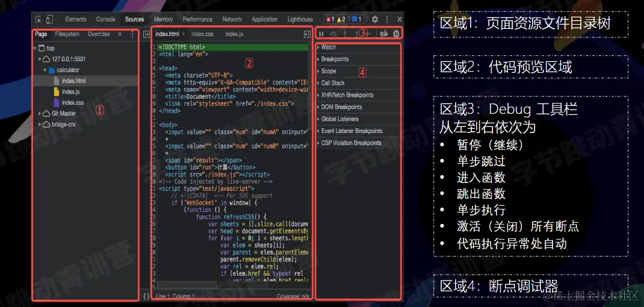Hide the file navigator sidebar
This screenshot has width=644, height=307.
coord(146,34)
